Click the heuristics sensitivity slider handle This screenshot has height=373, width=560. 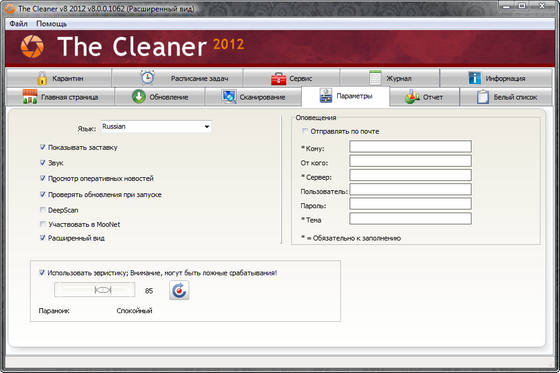coord(103,290)
